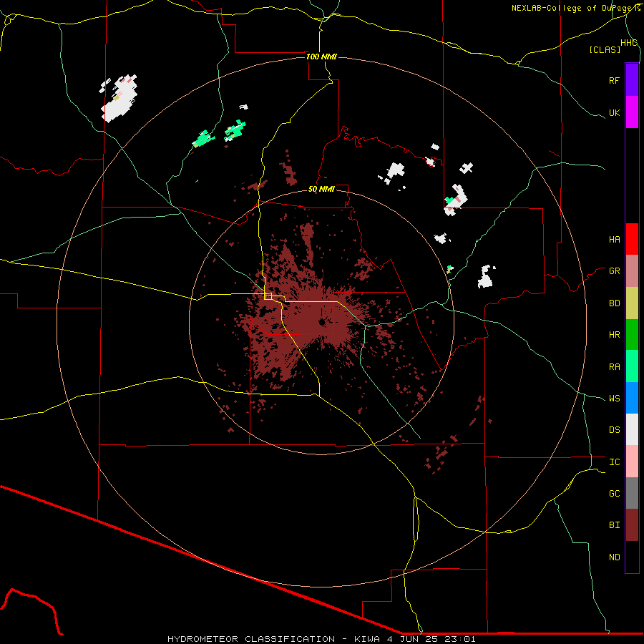Screen dimensions: 644x644
Task: Click the ND black legend swatch
Action: tap(632, 557)
